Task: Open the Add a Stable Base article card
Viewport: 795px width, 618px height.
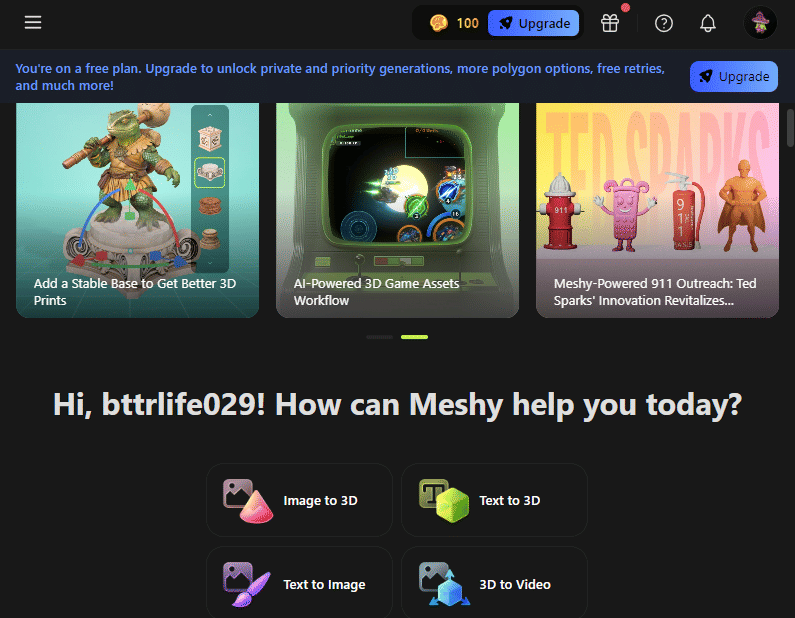Action: pyautogui.click(x=137, y=210)
